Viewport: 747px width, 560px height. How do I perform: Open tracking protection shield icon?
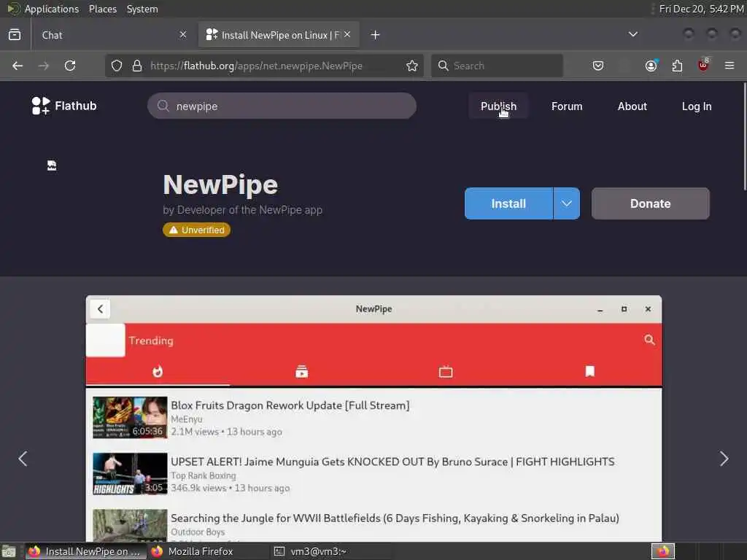(117, 66)
